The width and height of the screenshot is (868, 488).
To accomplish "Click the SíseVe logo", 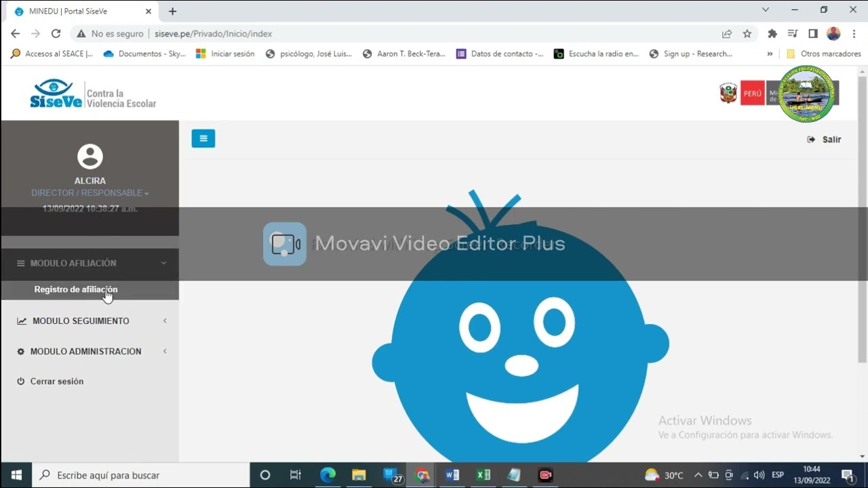I will point(93,94).
